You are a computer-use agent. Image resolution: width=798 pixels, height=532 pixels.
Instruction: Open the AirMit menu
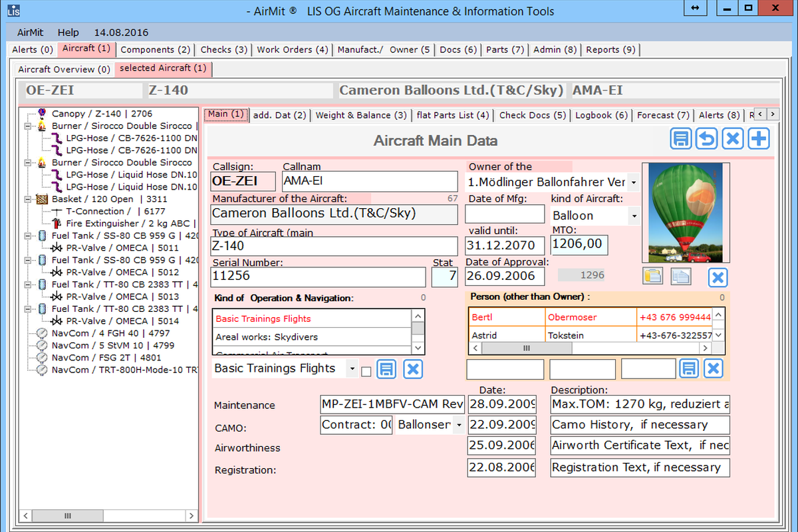click(x=31, y=33)
